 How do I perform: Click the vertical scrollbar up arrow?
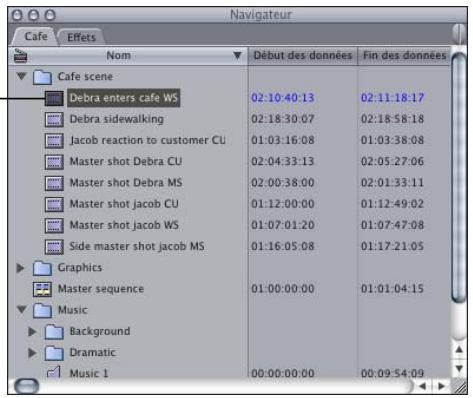(x=459, y=350)
